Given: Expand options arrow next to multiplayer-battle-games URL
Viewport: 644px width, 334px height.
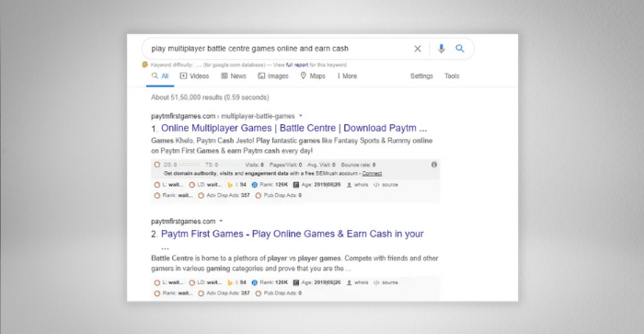Looking at the screenshot, I should pyautogui.click(x=301, y=116).
